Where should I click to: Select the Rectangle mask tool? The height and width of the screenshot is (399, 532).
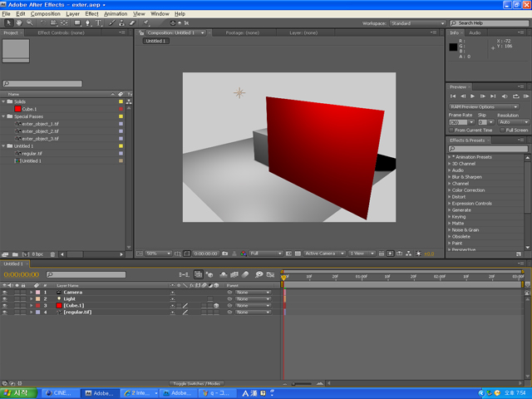point(77,22)
